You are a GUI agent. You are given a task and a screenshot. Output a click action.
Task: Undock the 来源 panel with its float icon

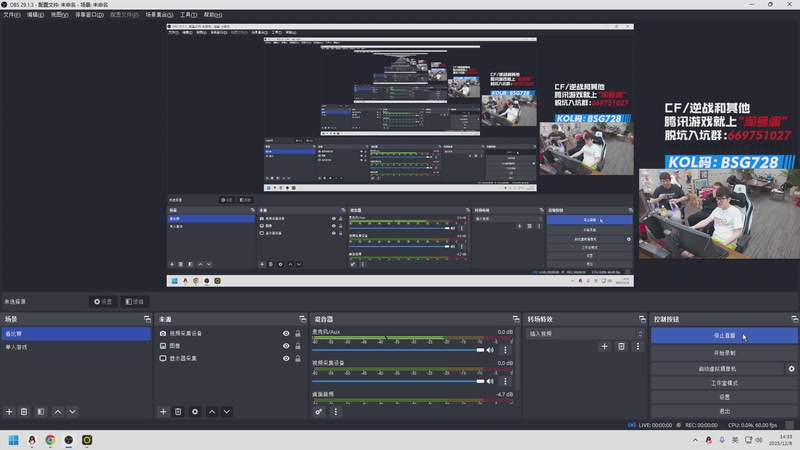click(303, 319)
